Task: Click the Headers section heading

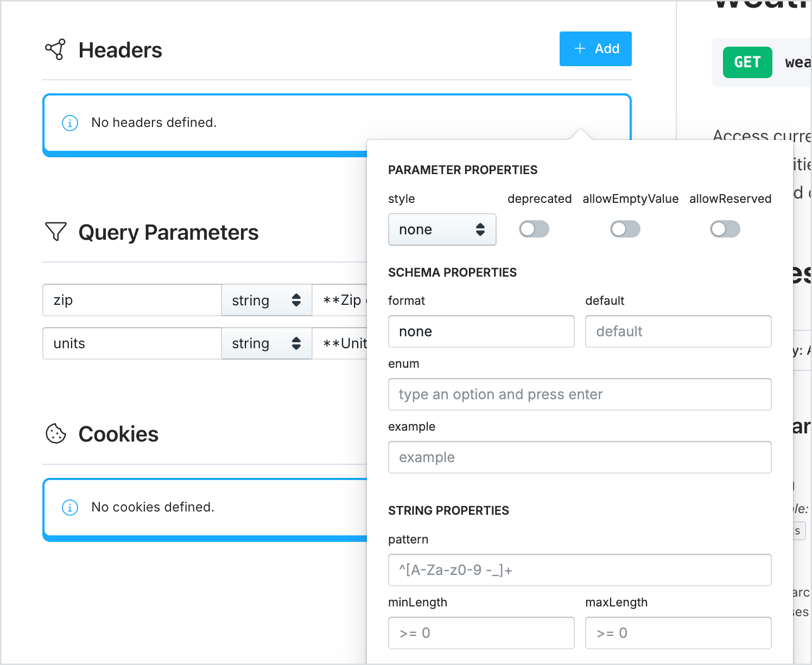Action: [x=120, y=50]
